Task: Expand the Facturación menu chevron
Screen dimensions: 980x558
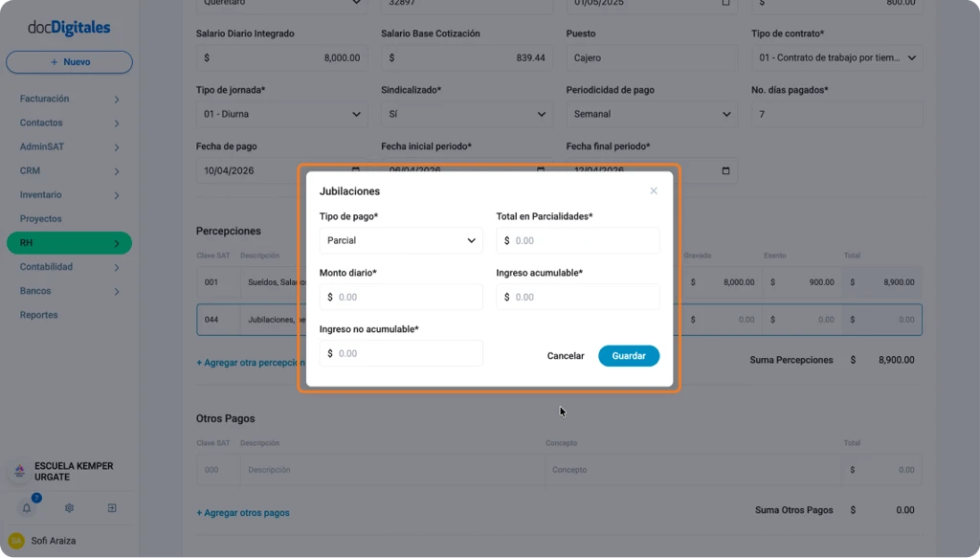Action: [x=116, y=100]
